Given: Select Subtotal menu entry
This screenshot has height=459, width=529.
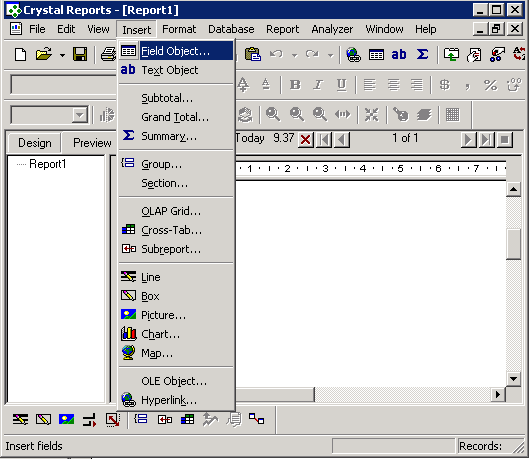Looking at the screenshot, I should (x=176, y=98).
